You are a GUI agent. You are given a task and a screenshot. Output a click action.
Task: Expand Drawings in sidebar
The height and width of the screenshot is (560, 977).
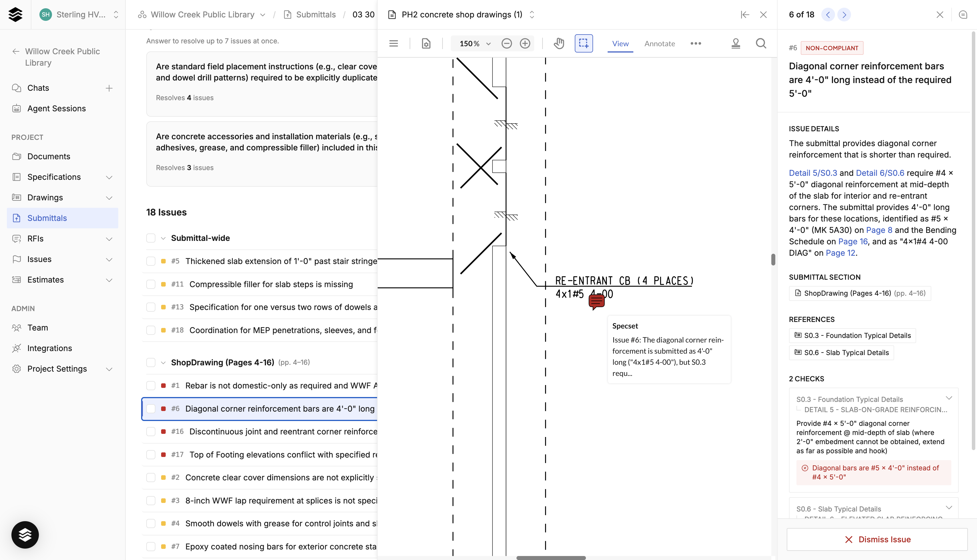(109, 198)
